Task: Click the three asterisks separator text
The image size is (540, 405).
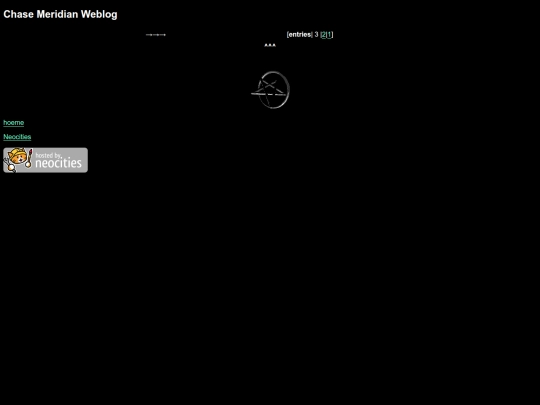Action: point(270,45)
